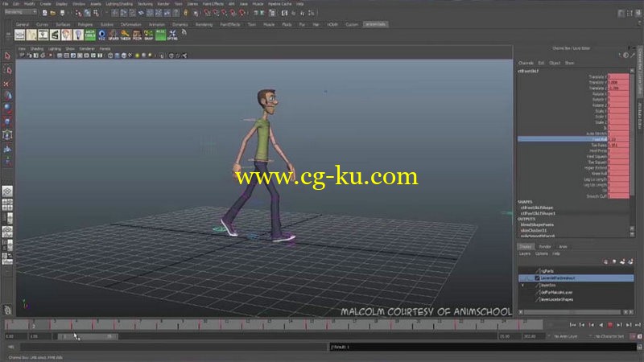Click the green ANIM TOOLS shelf icon
The image size is (644, 362).
click(x=90, y=35)
